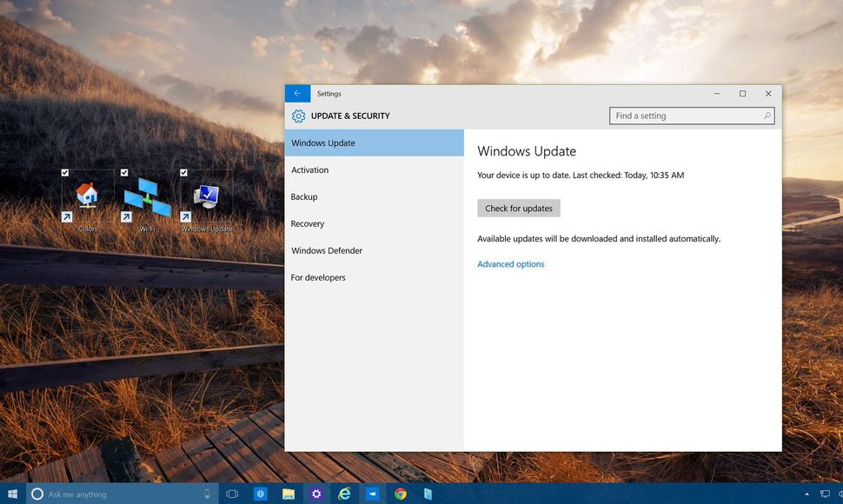This screenshot has width=843, height=504.
Task: Click the gear icon beside UPDATE & SECURITY
Action: click(297, 116)
